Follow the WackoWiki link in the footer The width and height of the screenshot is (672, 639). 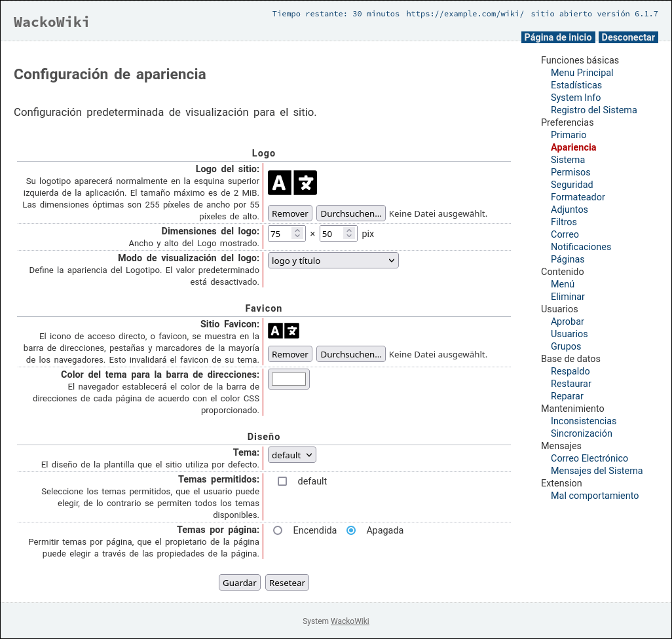coord(349,621)
